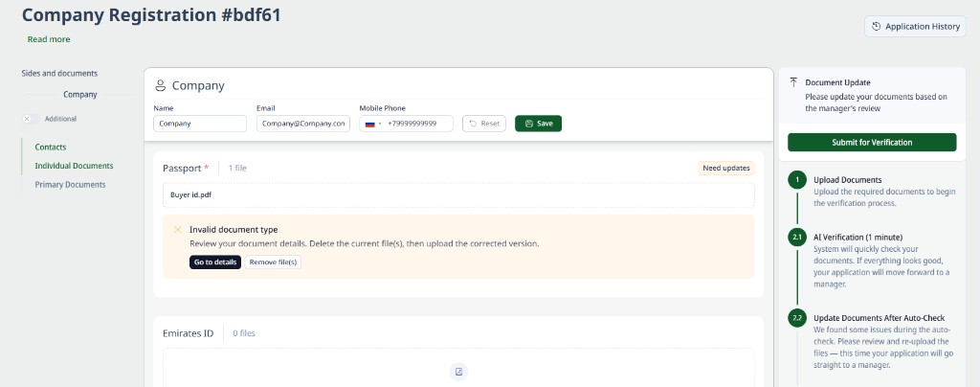Click the '1 file' count label
The image size is (980, 387).
[x=237, y=169]
